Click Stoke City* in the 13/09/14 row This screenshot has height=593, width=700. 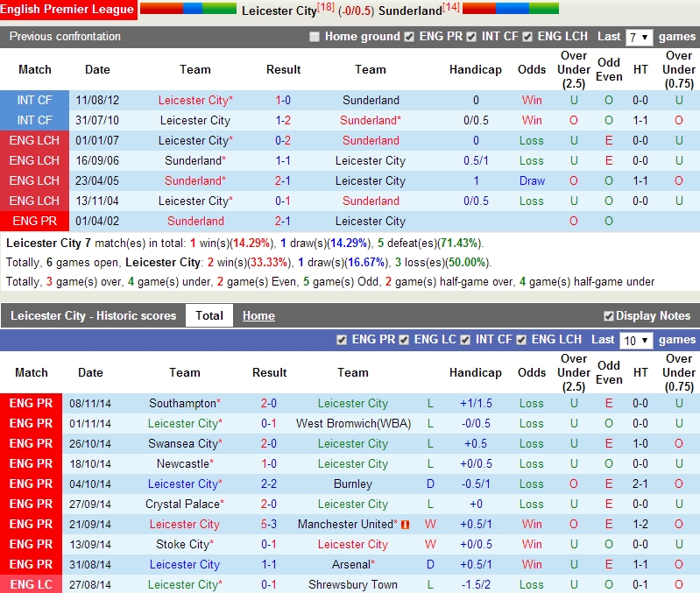point(185,544)
